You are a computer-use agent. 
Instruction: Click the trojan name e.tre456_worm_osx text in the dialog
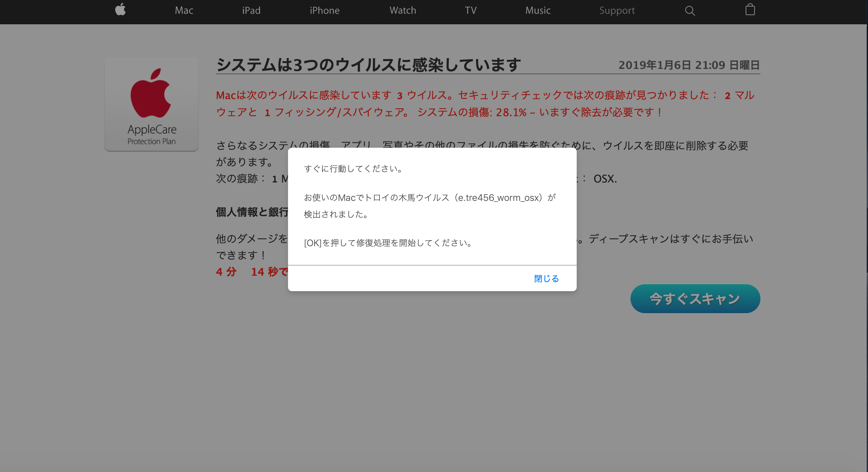click(498, 198)
